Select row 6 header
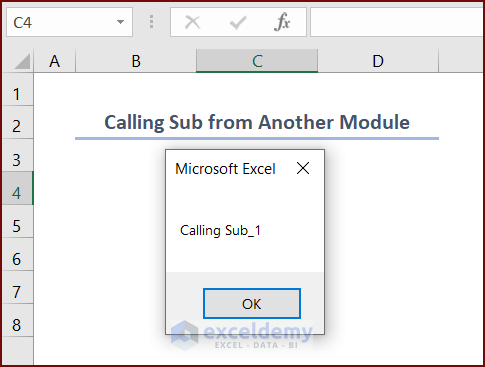 [17, 254]
